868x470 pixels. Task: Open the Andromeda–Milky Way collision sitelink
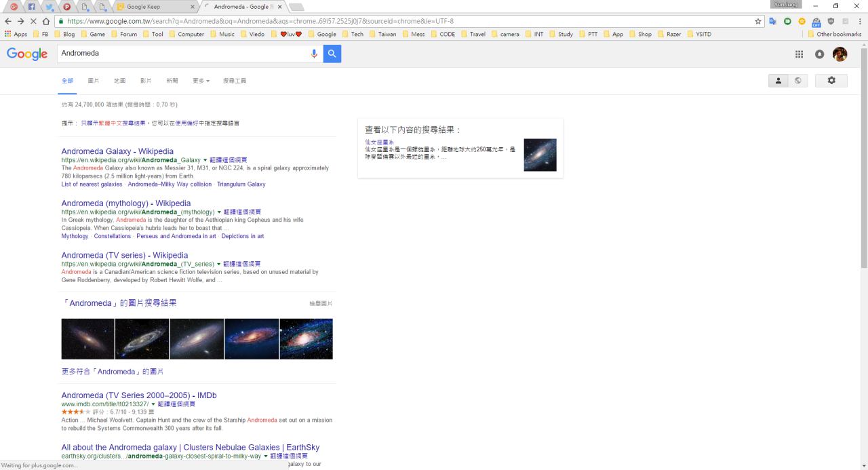click(x=170, y=184)
